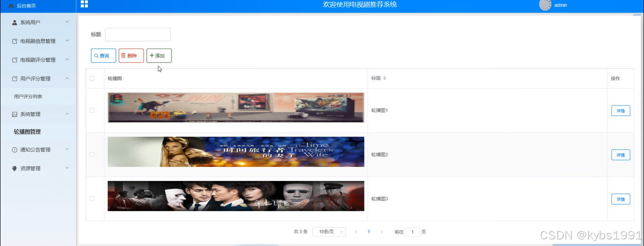Collapse the 用户评分管理 chevron
This screenshot has width=644, height=246.
click(67, 78)
